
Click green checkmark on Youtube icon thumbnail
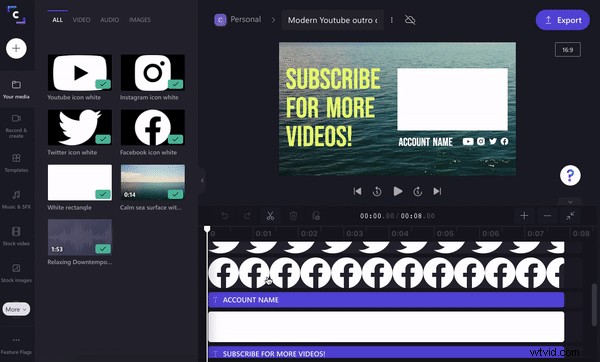[103, 84]
